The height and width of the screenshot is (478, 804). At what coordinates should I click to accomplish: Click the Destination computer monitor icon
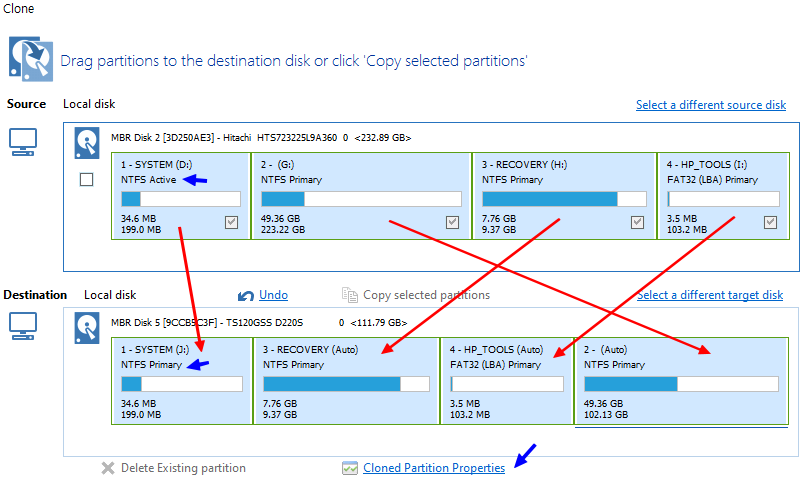pos(23,325)
